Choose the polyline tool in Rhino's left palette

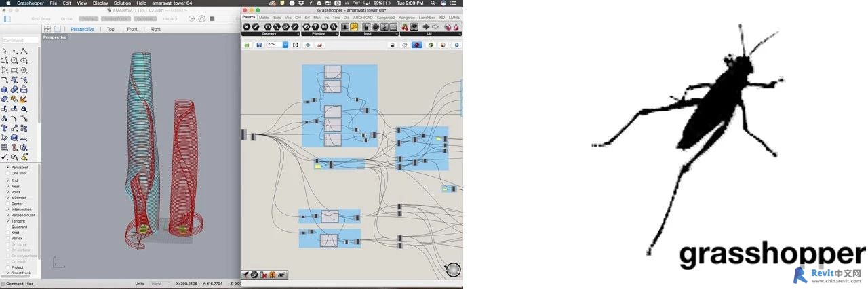[x=24, y=51]
